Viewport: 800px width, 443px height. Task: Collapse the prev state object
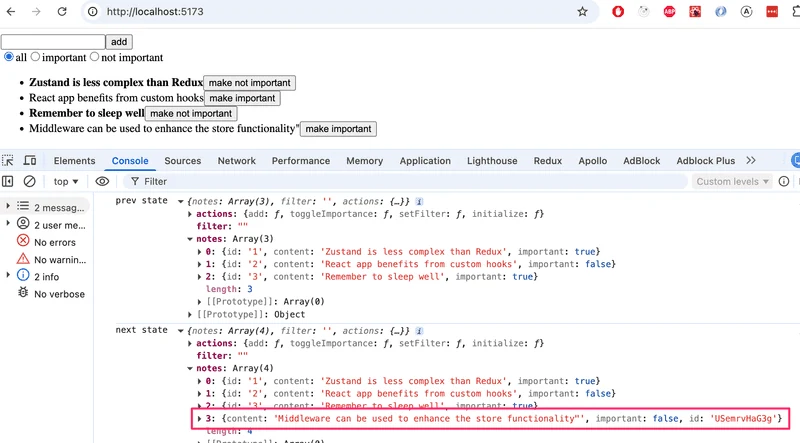tap(180, 202)
